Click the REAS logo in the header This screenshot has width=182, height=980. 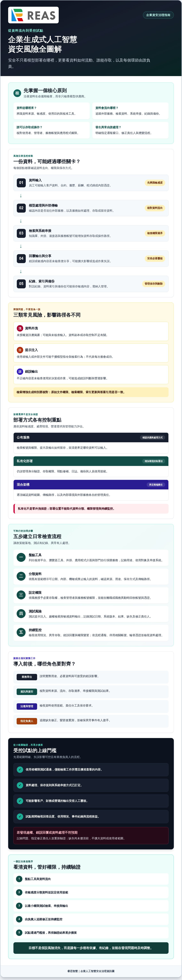tap(34, 15)
